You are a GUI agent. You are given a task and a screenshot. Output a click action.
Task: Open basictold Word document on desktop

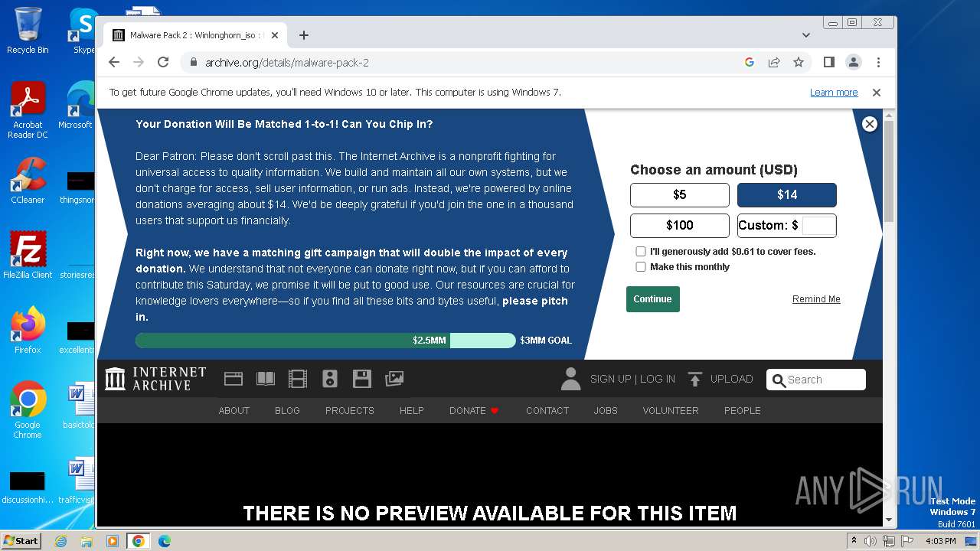pos(79,406)
